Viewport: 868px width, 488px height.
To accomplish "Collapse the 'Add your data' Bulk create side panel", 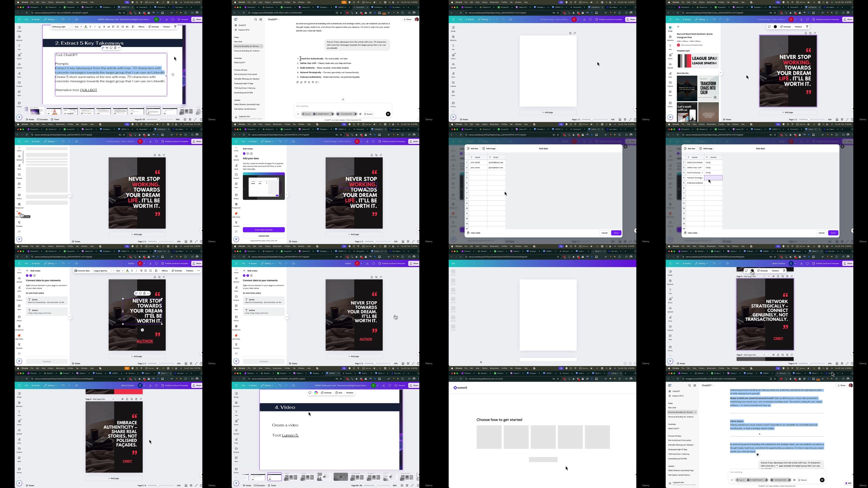I will click(287, 195).
